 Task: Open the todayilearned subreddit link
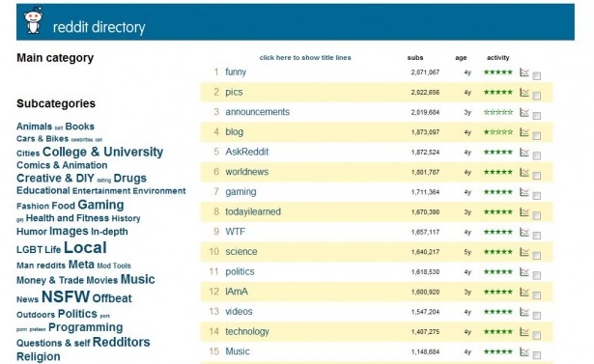[253, 211]
